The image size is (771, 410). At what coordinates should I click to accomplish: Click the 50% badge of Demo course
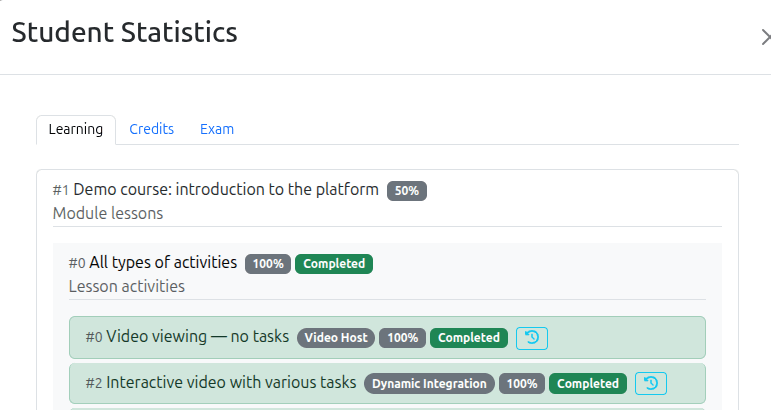[407, 191]
